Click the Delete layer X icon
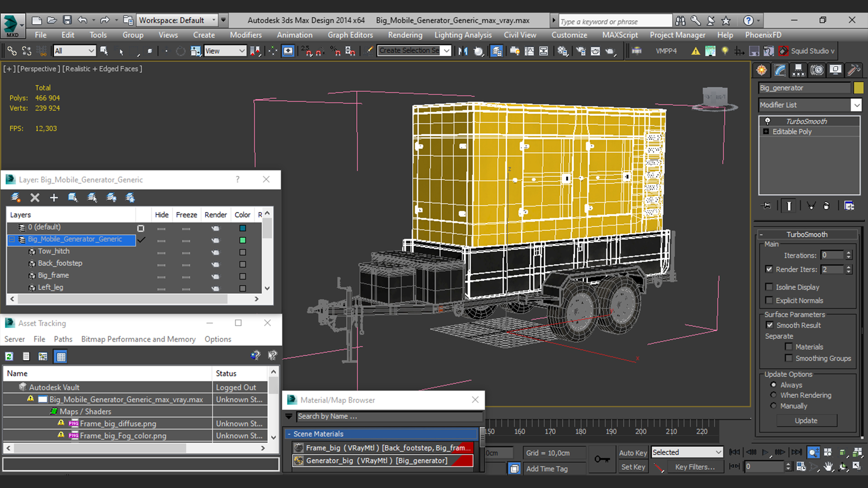The width and height of the screenshot is (868, 488). (x=35, y=197)
